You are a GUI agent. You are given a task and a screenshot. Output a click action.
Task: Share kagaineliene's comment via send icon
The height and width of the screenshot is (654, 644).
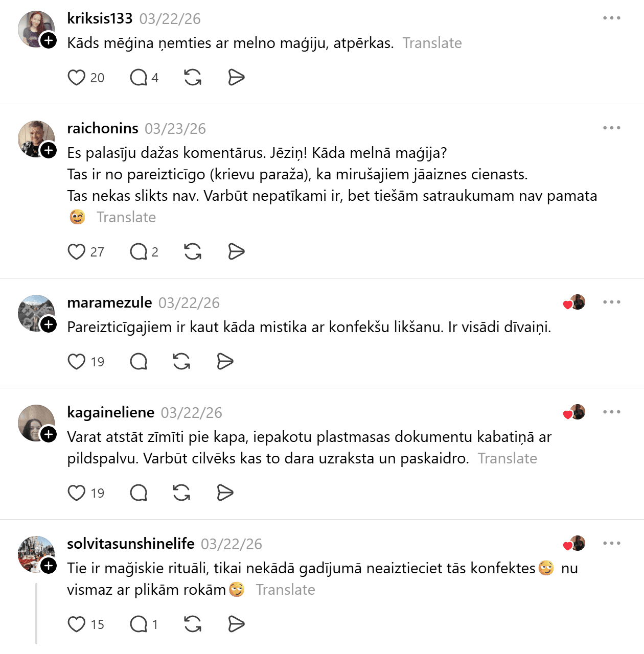pos(225,493)
